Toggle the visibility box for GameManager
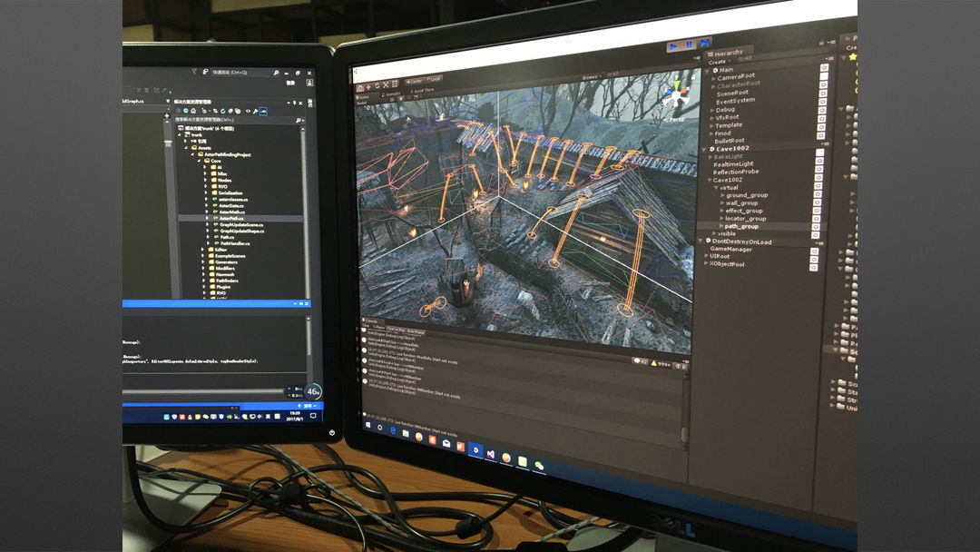The height and width of the screenshot is (552, 980). click(814, 251)
